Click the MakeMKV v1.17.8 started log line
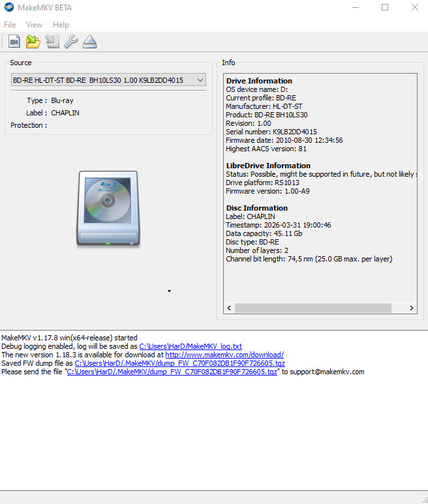Image resolution: width=428 pixels, height=504 pixels. point(69,338)
